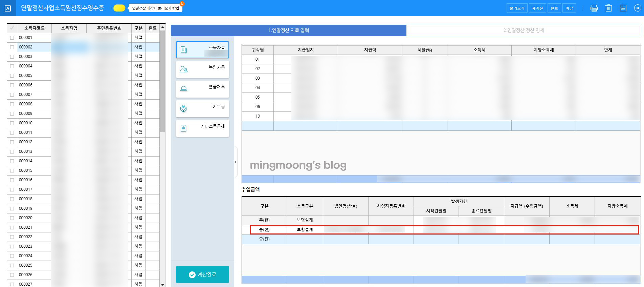Open the round grid menu icon

point(637,8)
